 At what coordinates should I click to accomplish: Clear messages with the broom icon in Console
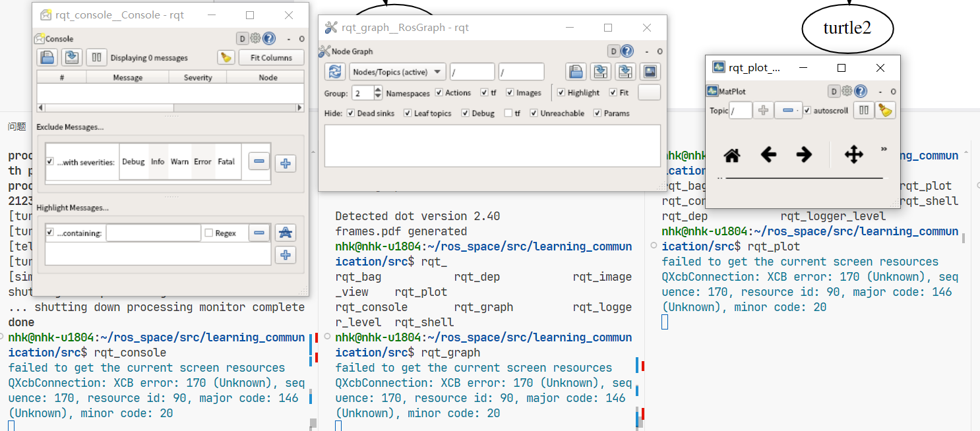226,57
